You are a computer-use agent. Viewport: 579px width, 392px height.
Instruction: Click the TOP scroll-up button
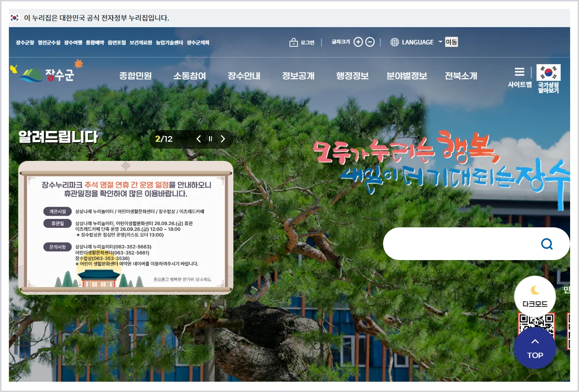pyautogui.click(x=535, y=348)
